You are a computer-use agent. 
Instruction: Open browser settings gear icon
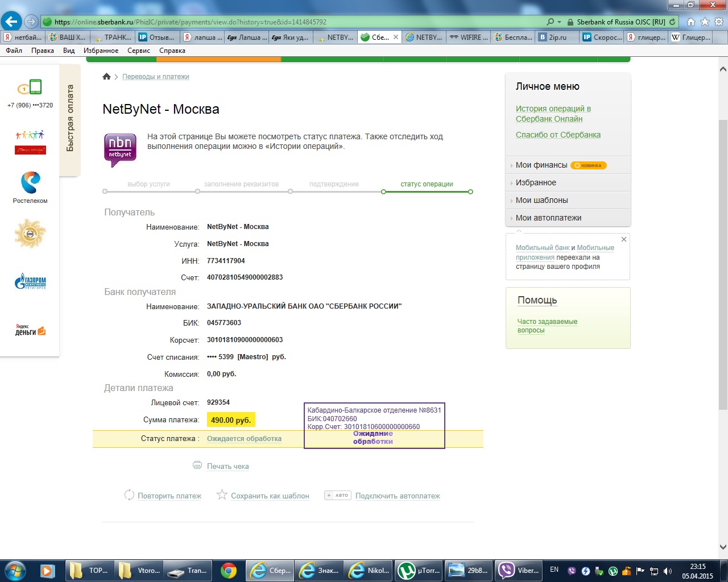[719, 22]
